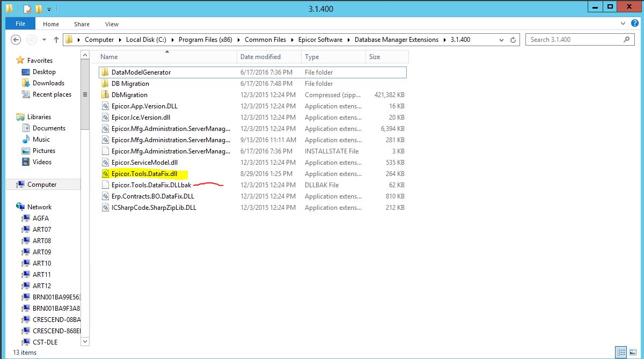Click the search magnifier icon
This screenshot has width=644, height=359.
(x=627, y=40)
